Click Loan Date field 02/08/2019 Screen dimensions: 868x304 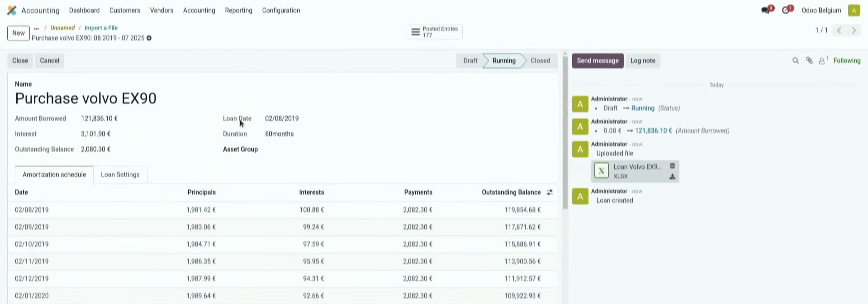(x=282, y=119)
